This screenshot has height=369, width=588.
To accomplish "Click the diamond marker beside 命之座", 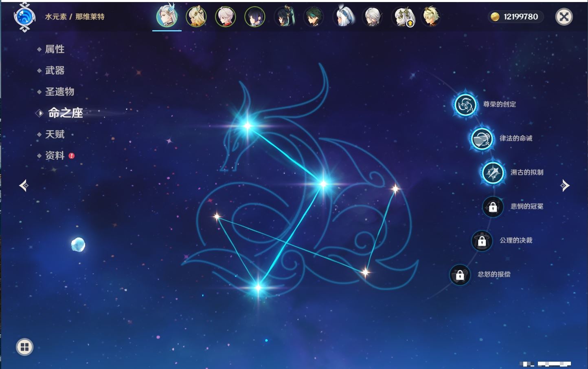I will tap(39, 113).
